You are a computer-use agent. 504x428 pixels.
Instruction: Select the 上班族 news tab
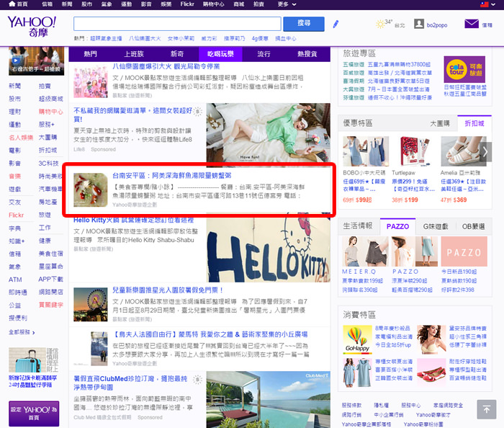pyautogui.click(x=134, y=54)
